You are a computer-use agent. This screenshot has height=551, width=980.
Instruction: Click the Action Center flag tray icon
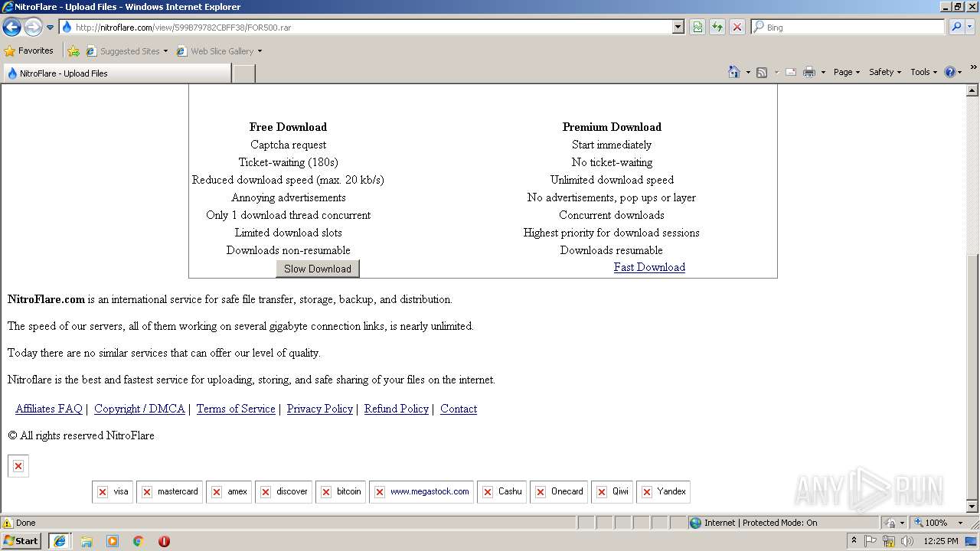871,541
